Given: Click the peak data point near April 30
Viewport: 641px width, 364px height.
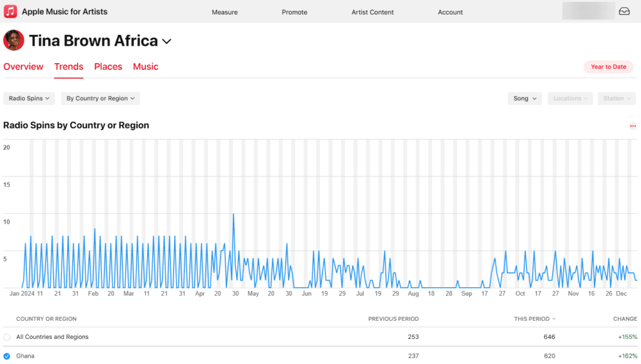Looking at the screenshot, I should point(233,214).
